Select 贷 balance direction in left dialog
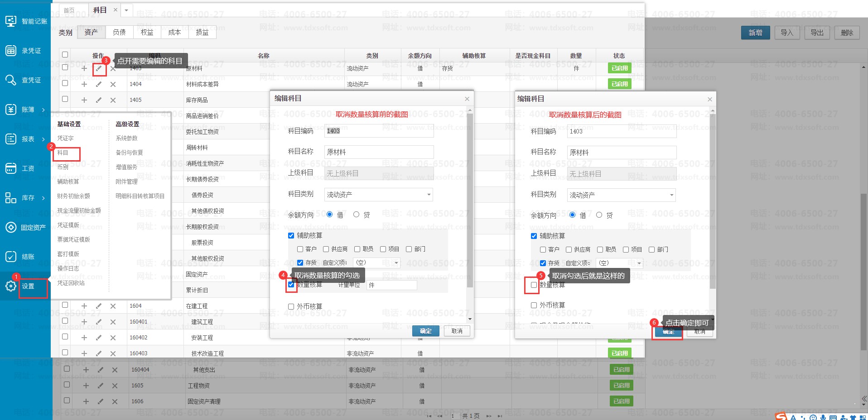The image size is (868, 420). pos(357,215)
